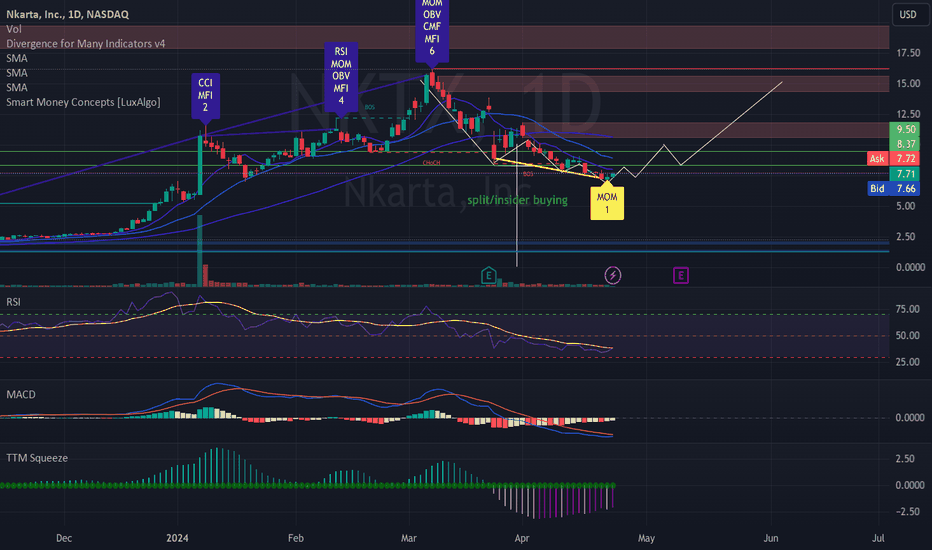Click the Ask 7.72 price label
Viewport: 932px width, 550px height.
893,158
